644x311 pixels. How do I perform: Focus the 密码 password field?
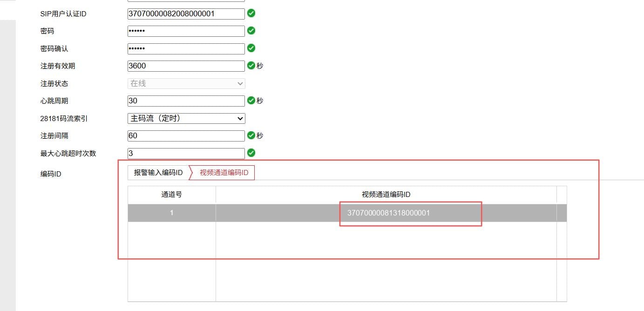click(x=186, y=31)
